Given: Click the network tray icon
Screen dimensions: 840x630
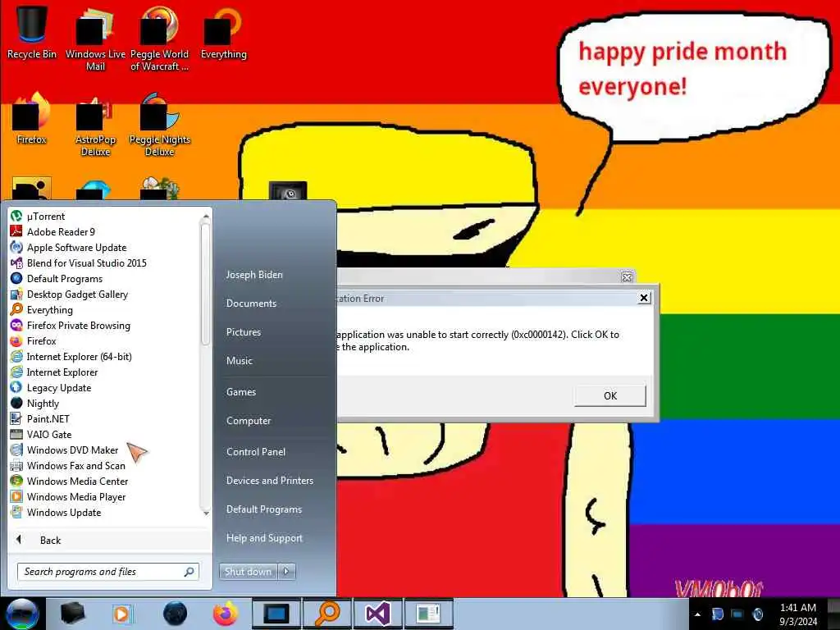Looking at the screenshot, I should (x=737, y=614).
